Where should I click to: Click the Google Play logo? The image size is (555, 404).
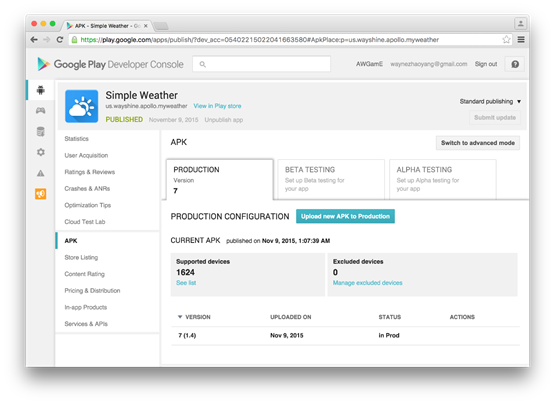click(44, 64)
